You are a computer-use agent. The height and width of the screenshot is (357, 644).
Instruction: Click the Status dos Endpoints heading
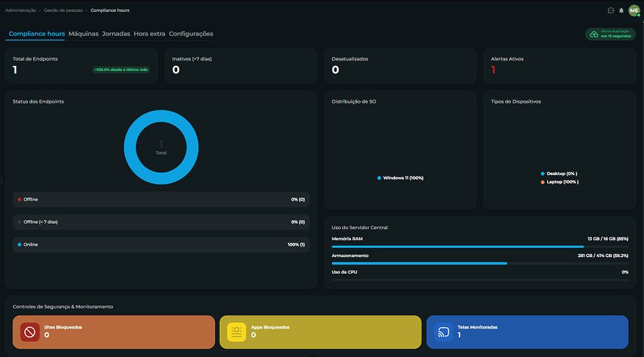38,102
